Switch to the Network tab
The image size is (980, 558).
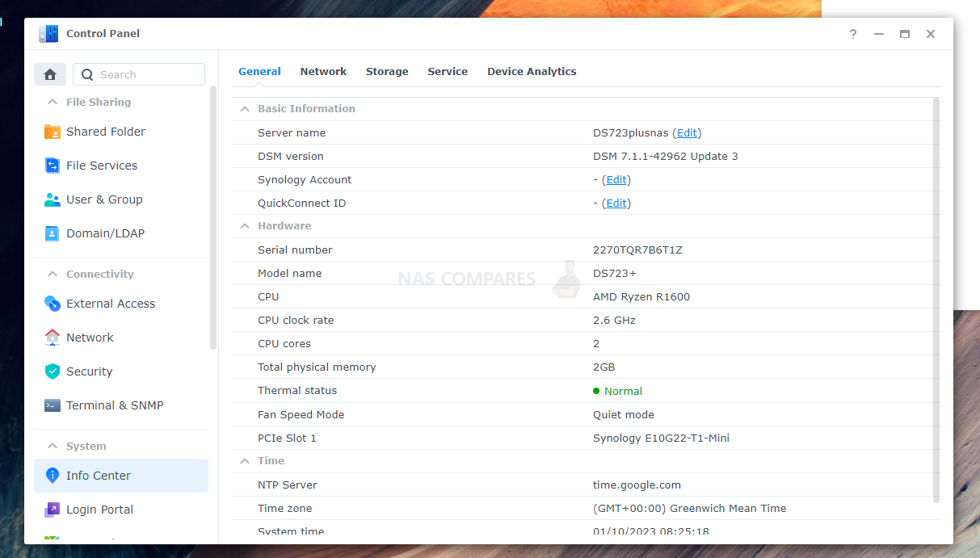click(323, 71)
